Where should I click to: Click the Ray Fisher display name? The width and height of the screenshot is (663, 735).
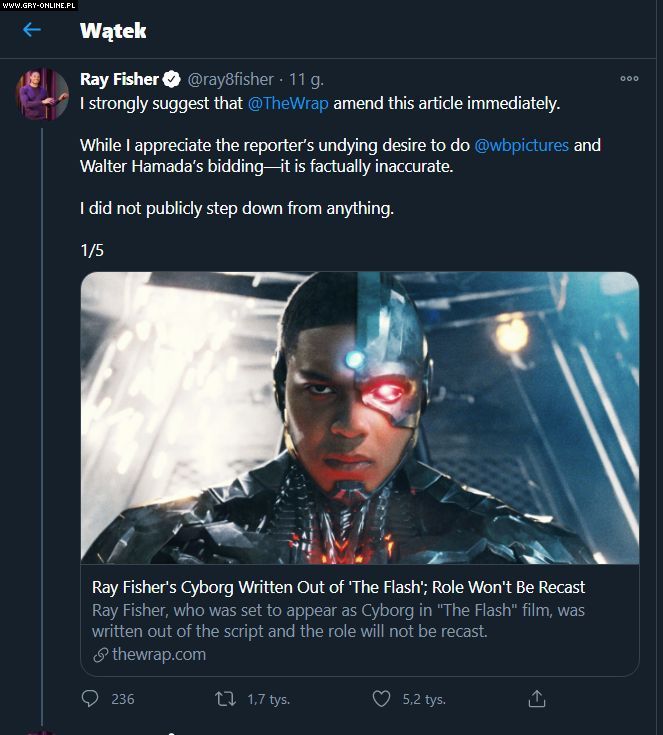(x=120, y=79)
